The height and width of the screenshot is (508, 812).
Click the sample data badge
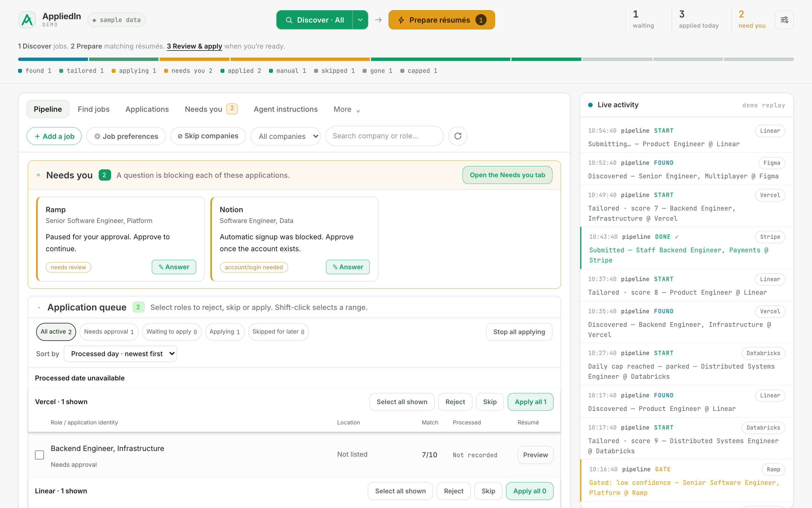click(x=117, y=20)
